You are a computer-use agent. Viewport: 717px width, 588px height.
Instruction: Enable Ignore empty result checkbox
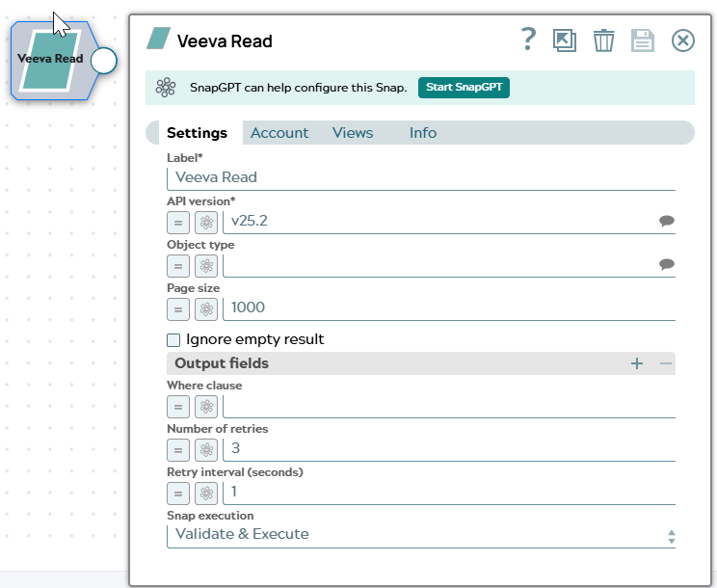(173, 340)
